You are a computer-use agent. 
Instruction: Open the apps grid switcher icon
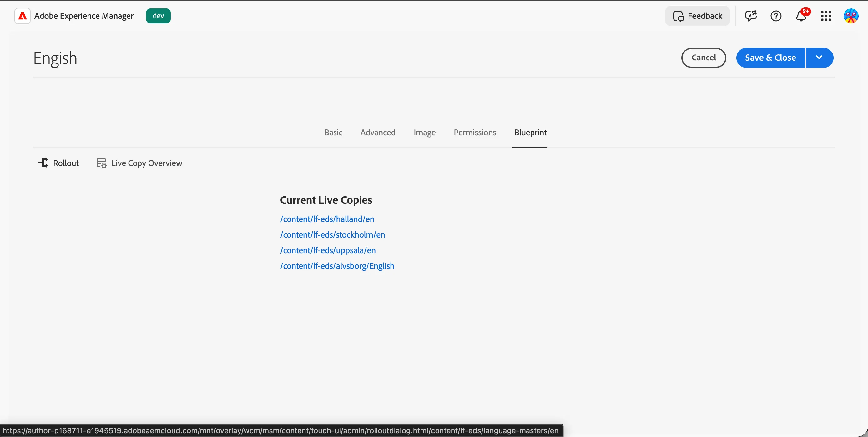pos(826,16)
